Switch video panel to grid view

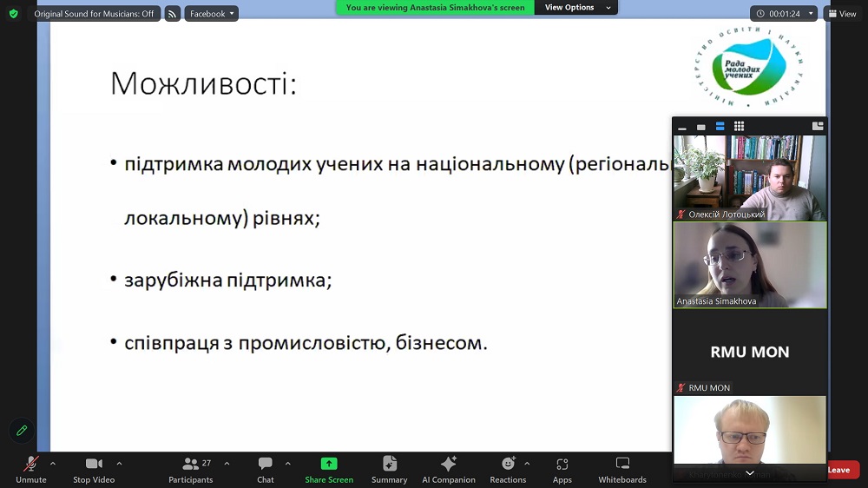(739, 127)
